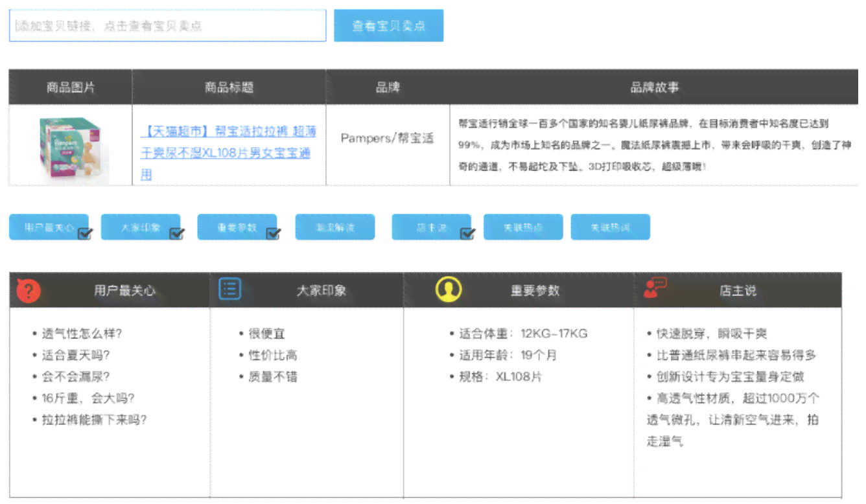Click the 重要参数 panel header text
This screenshot has width=866, height=504.
tap(535, 291)
